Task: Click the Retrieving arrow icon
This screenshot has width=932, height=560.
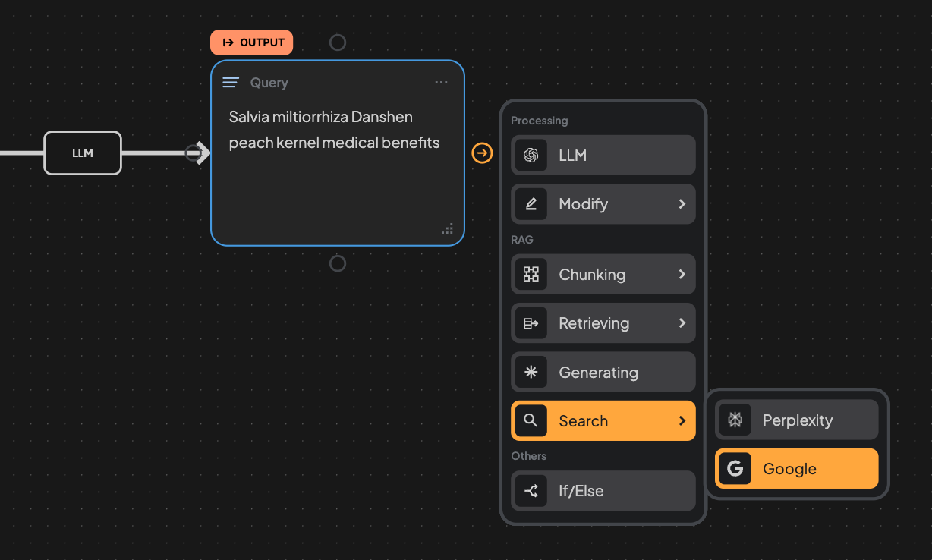Action: [x=531, y=323]
